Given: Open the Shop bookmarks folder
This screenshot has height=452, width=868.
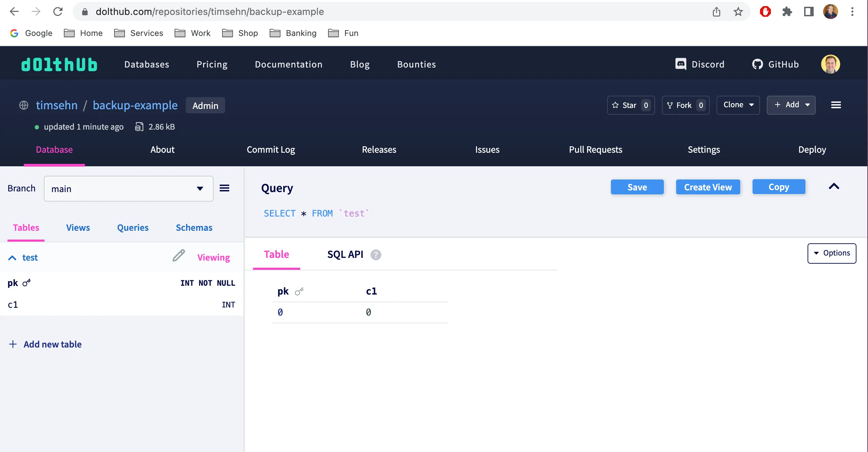Looking at the screenshot, I should (x=240, y=33).
